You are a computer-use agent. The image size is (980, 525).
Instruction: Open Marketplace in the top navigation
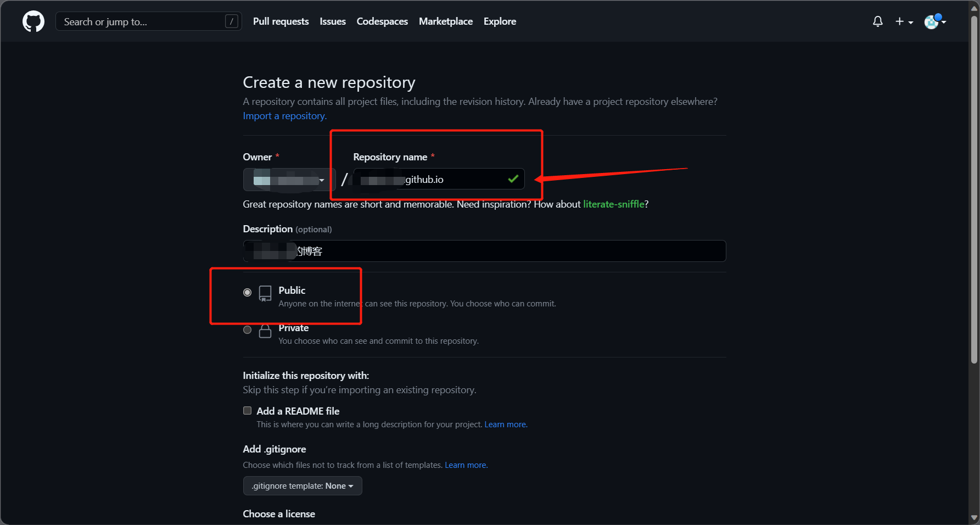pyautogui.click(x=446, y=21)
